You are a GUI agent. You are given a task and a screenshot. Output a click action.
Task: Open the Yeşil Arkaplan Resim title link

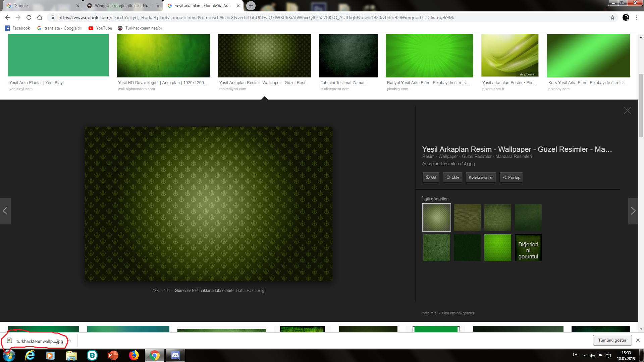pos(517,149)
